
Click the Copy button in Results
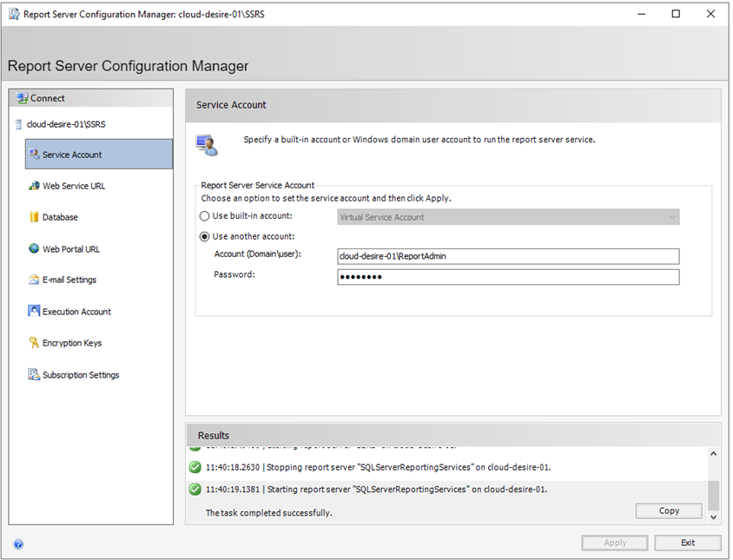(x=669, y=511)
